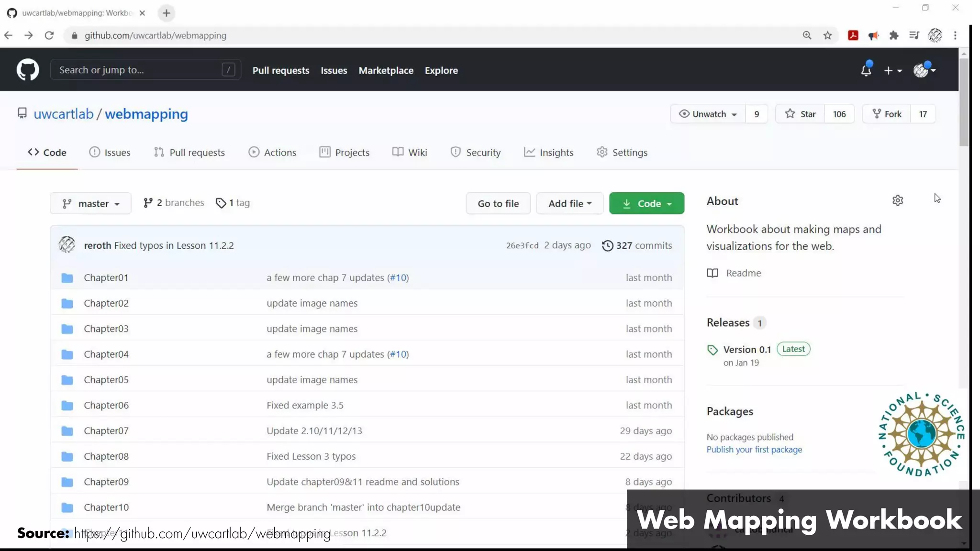Bookmark page with the star icon

click(x=827, y=35)
